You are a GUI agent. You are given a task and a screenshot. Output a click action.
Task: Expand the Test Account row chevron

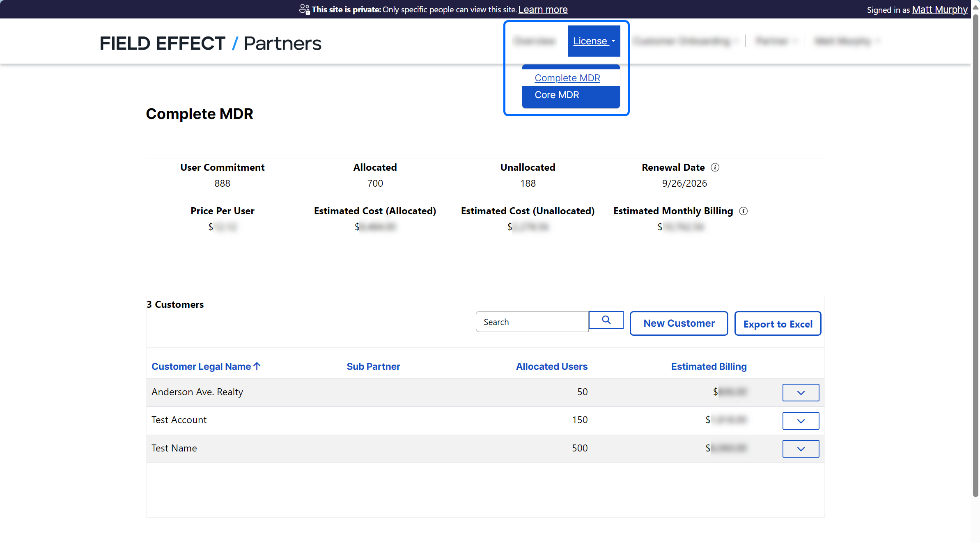[x=800, y=421]
